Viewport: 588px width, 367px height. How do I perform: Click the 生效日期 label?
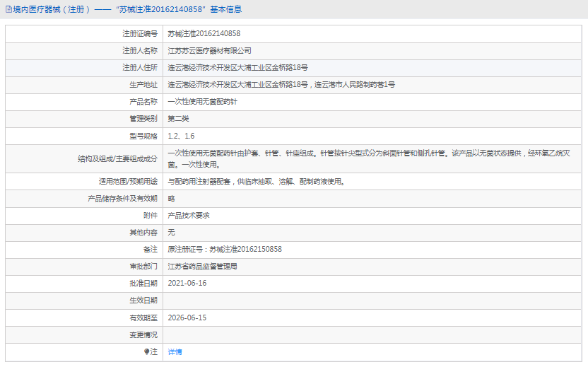point(143,301)
